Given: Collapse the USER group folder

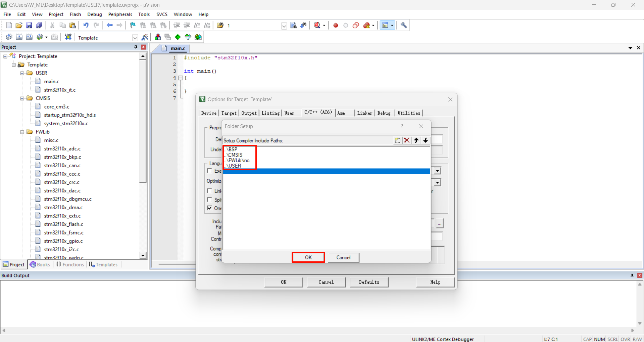Looking at the screenshot, I should [x=22, y=73].
